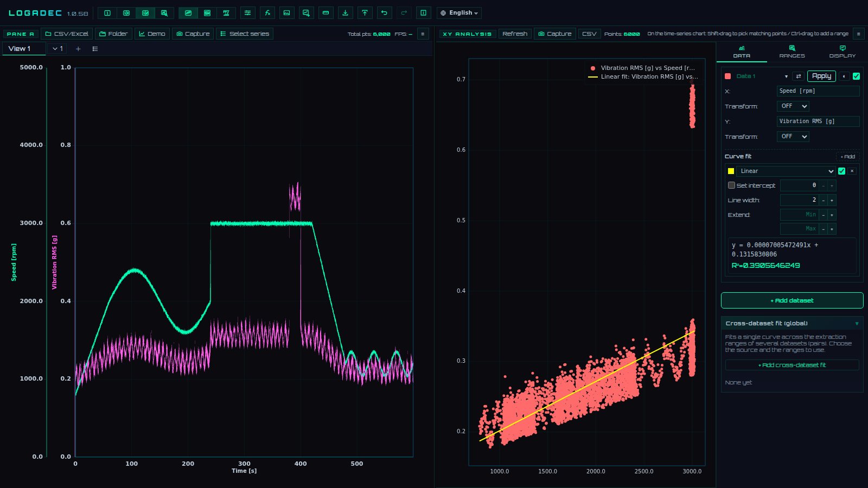
Task: Click the undo arrow icon
Action: coord(385,13)
